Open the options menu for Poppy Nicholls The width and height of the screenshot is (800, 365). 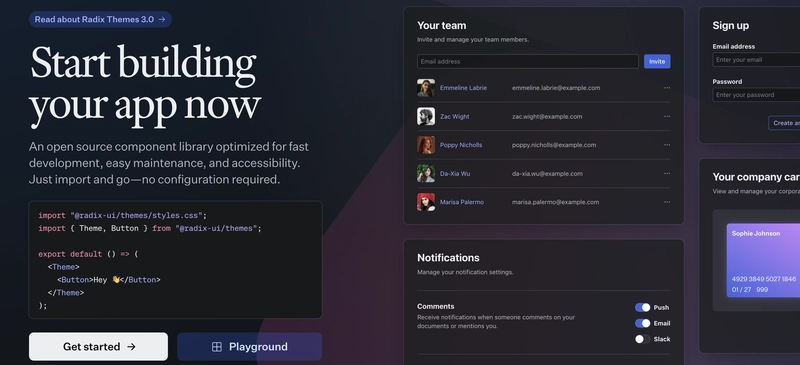click(x=667, y=145)
